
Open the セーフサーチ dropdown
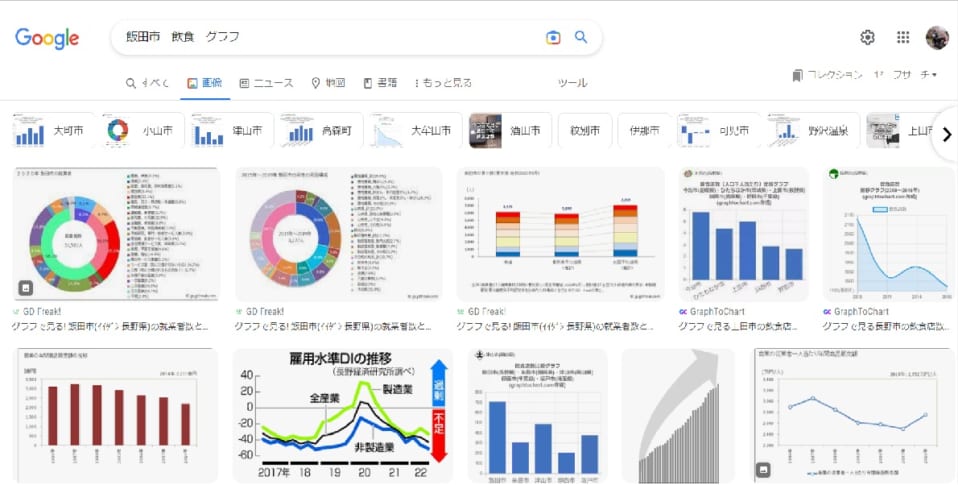pyautogui.click(x=906, y=75)
